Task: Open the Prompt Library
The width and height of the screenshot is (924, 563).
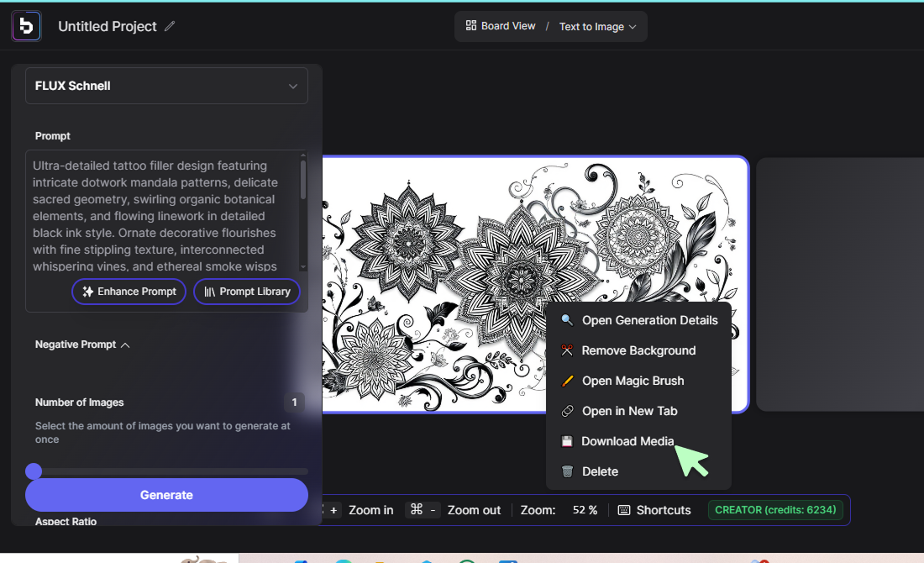Action: 247,292
